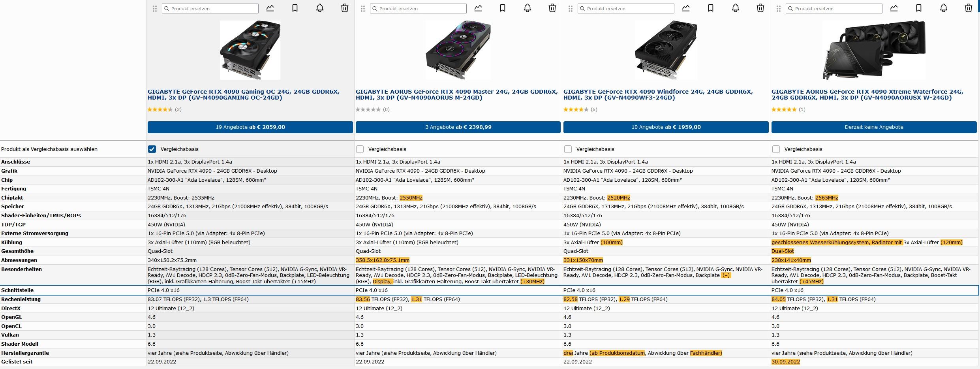980x369 pixels.
Task: Open GIGABYTE RTX 4090 Gaming OC 24G title link
Action: pyautogui.click(x=244, y=94)
